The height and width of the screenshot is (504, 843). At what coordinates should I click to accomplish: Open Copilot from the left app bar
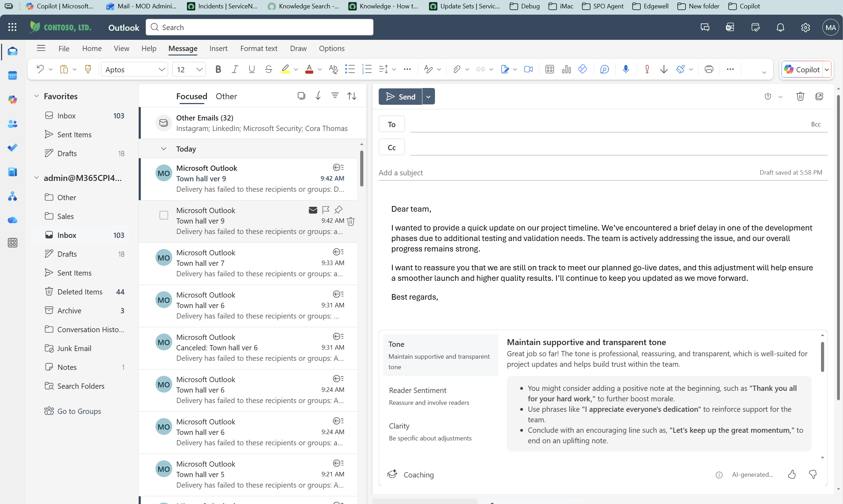13,100
